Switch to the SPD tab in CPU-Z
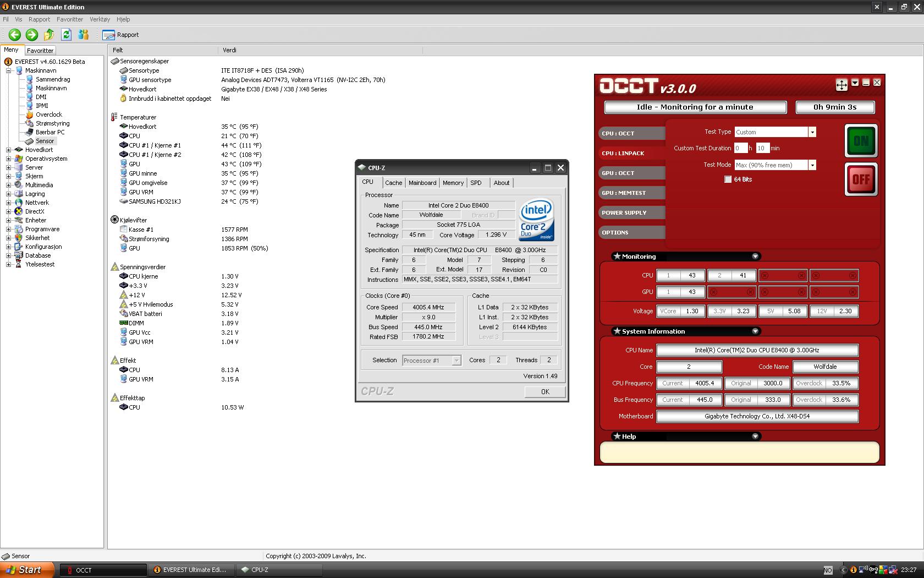 pyautogui.click(x=476, y=183)
